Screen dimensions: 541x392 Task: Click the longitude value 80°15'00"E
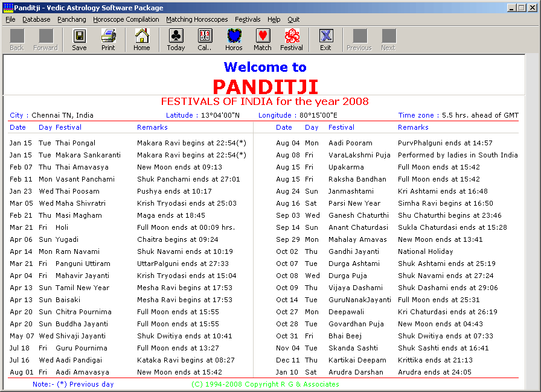[x=318, y=115]
